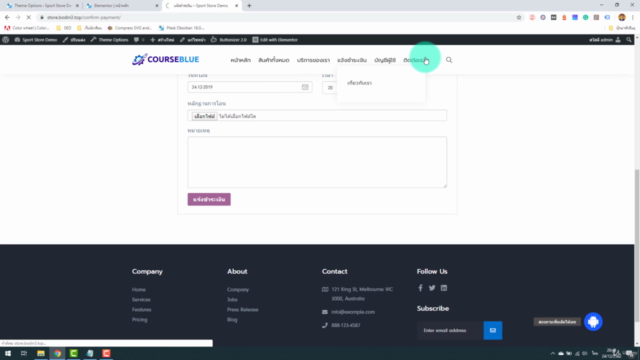Open the Home footer link

pos(139,289)
